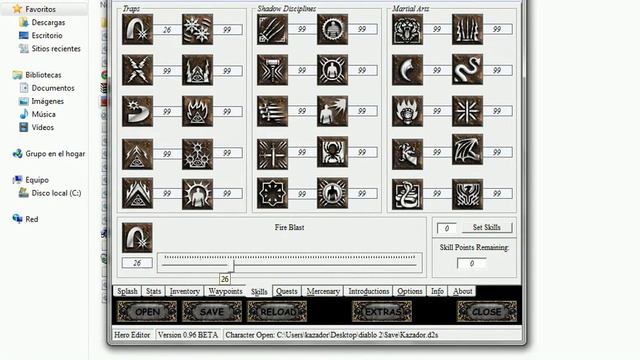Select the figure in toothed ring icon

pyautogui.click(x=332, y=29)
